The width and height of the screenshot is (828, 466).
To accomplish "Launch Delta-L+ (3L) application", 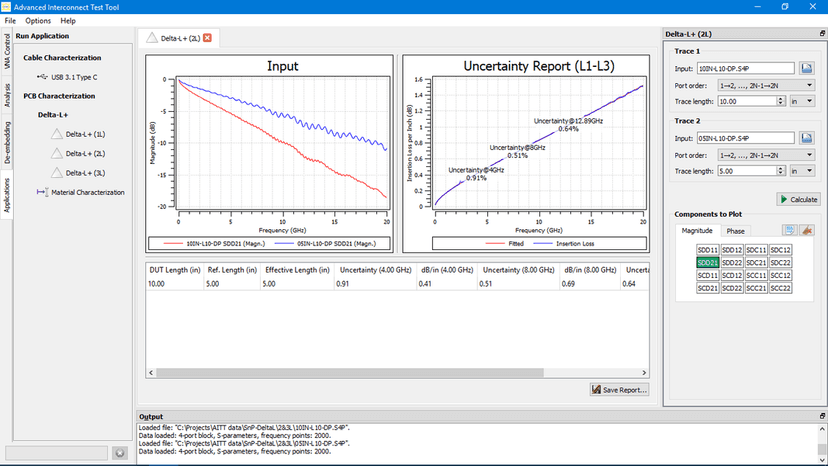I will [85, 173].
